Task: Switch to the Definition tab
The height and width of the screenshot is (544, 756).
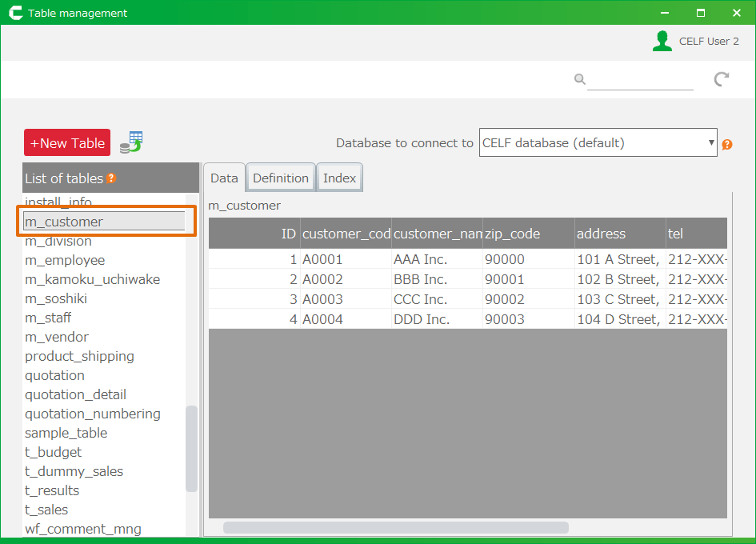Action: [280, 178]
